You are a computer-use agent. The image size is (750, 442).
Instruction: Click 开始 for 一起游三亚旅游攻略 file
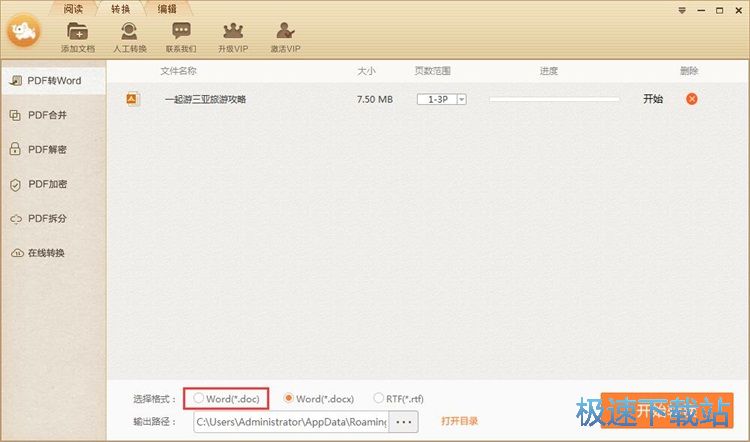click(x=653, y=99)
